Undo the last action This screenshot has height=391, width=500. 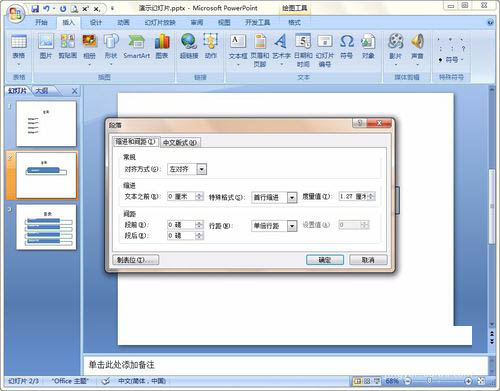tap(46, 9)
